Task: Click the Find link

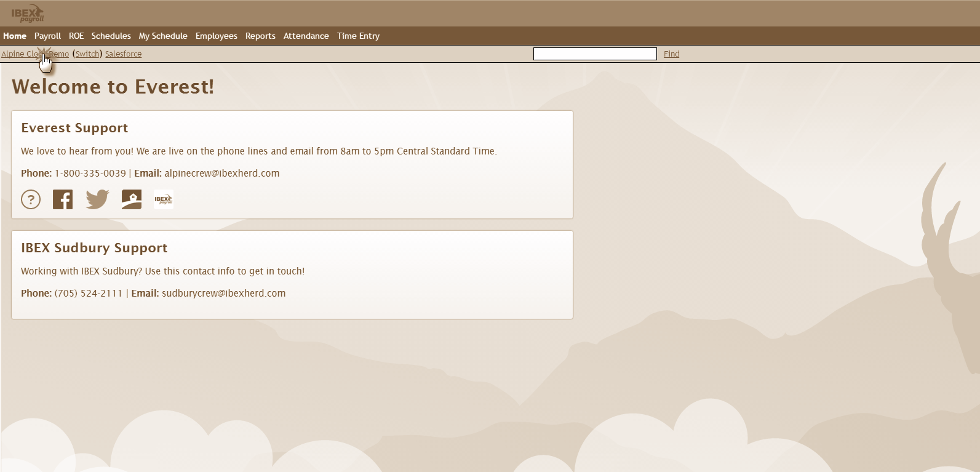Action: pyautogui.click(x=671, y=54)
